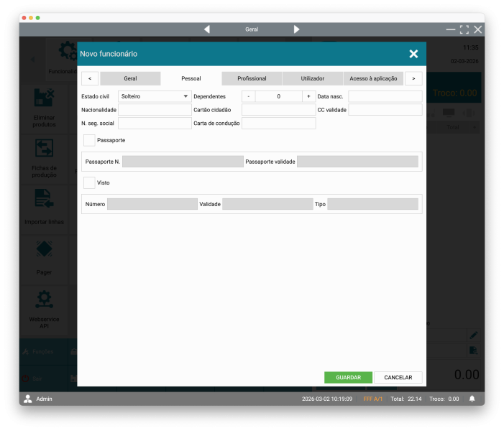Open the Pager sidebar icon

44,250
